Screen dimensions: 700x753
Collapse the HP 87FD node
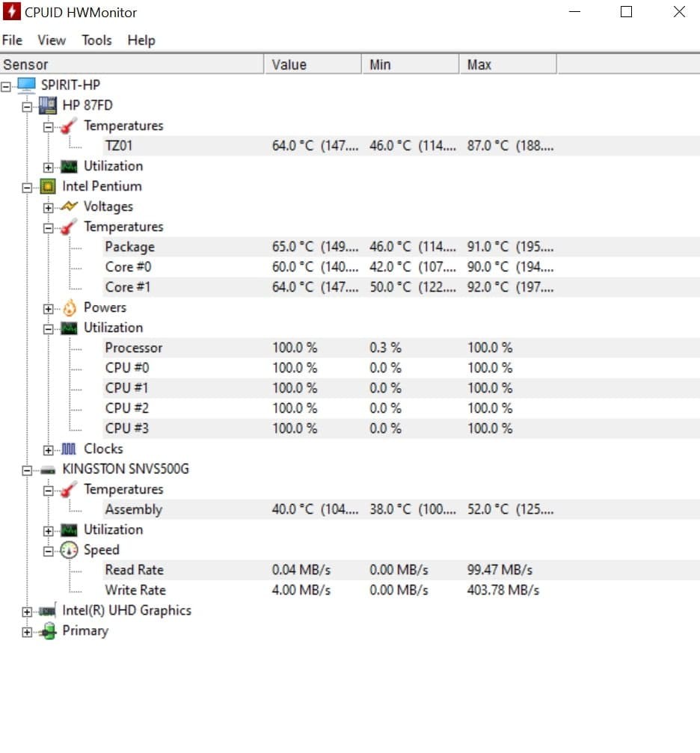click(27, 107)
